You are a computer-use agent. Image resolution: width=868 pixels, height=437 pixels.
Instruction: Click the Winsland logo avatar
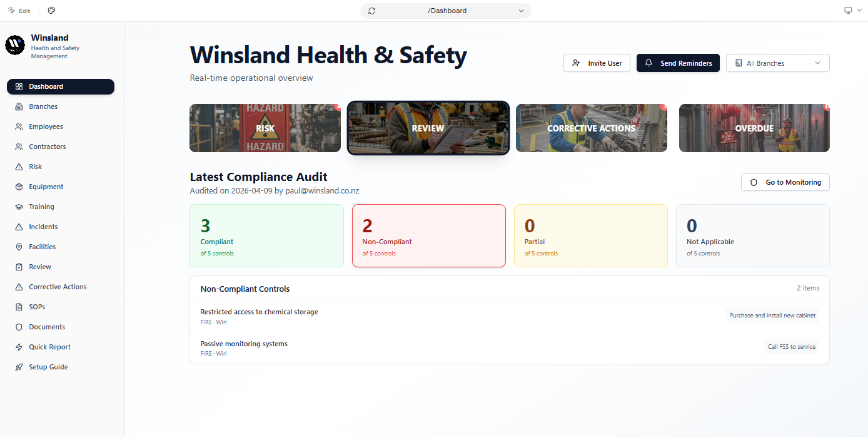(x=14, y=44)
